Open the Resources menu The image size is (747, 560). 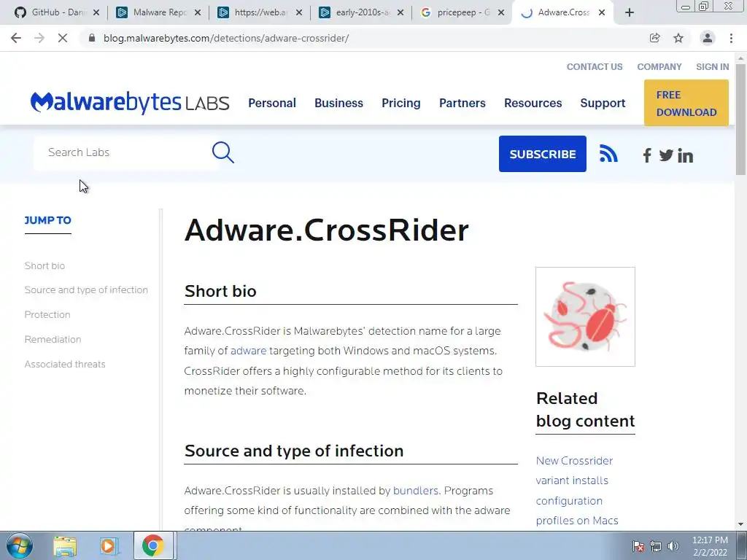533,103
